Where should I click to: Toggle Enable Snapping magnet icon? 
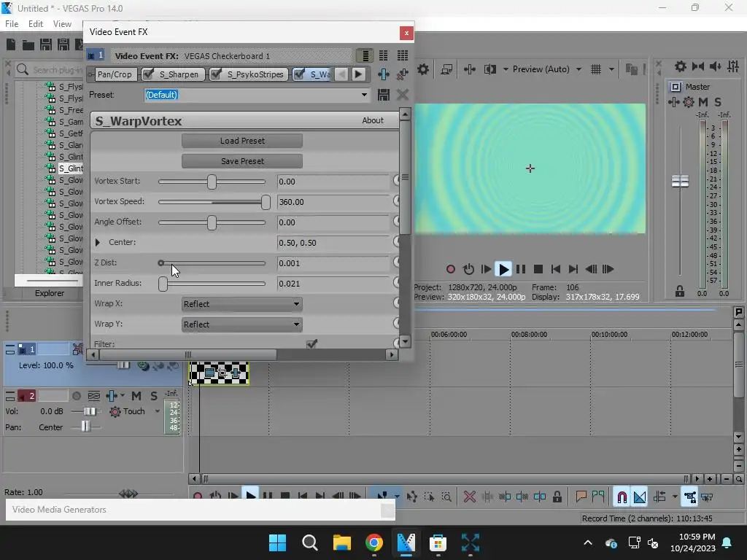point(622,497)
